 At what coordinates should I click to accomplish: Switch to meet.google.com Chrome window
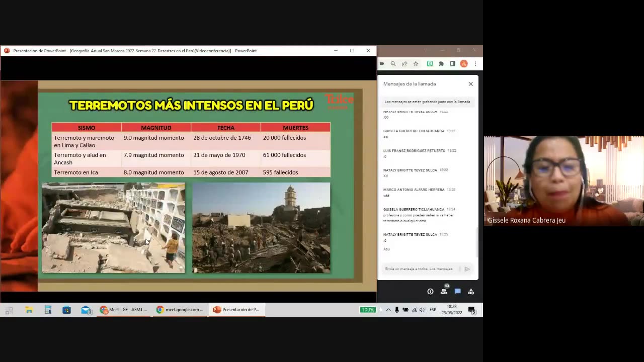180,310
